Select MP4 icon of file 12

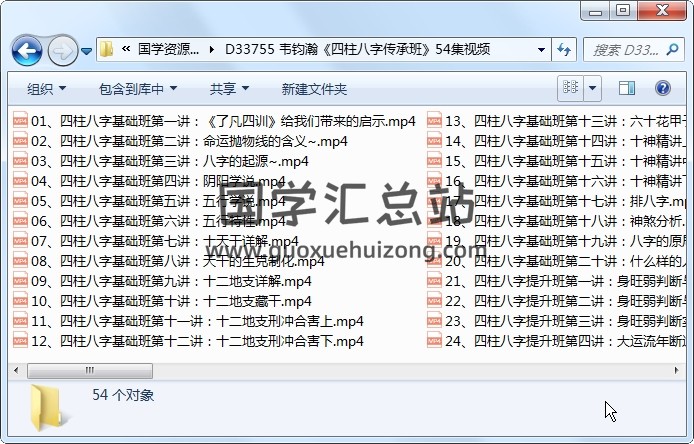pyautogui.click(x=20, y=341)
